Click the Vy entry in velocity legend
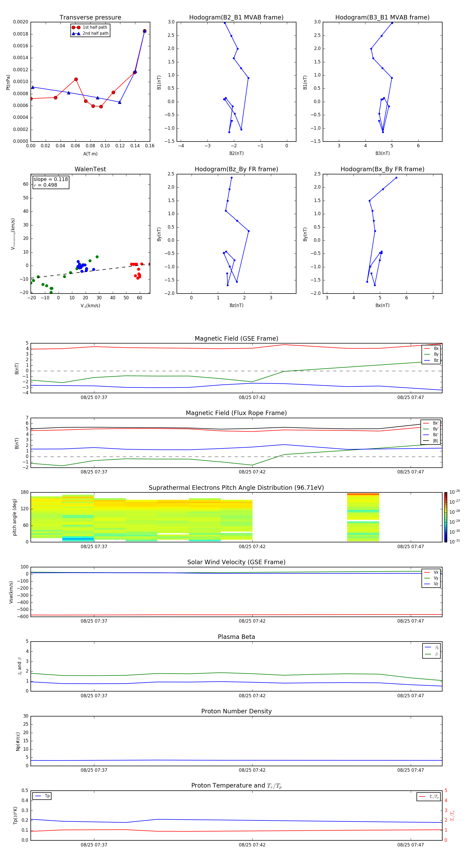The width and height of the screenshot is (473, 868). tap(431, 578)
